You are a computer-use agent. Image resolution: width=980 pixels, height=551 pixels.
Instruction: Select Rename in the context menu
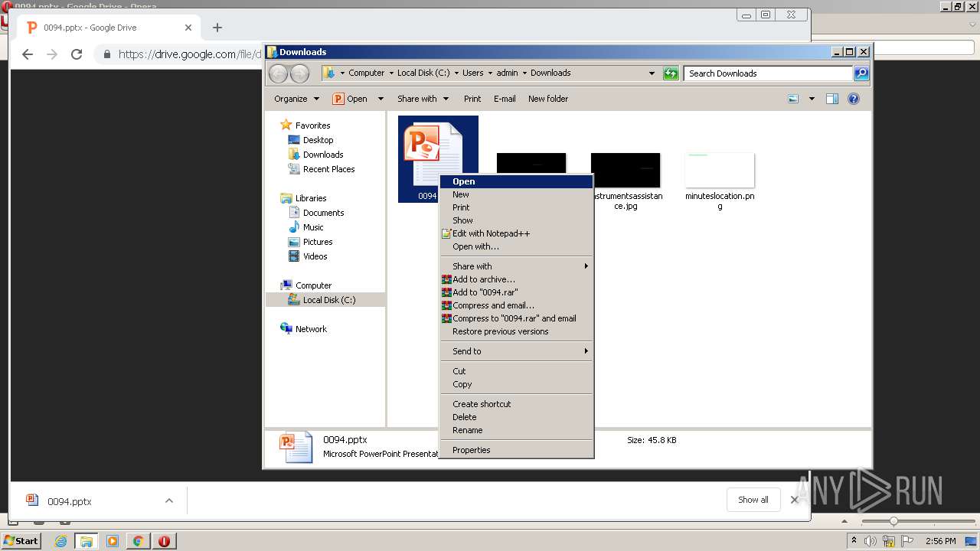point(516,430)
